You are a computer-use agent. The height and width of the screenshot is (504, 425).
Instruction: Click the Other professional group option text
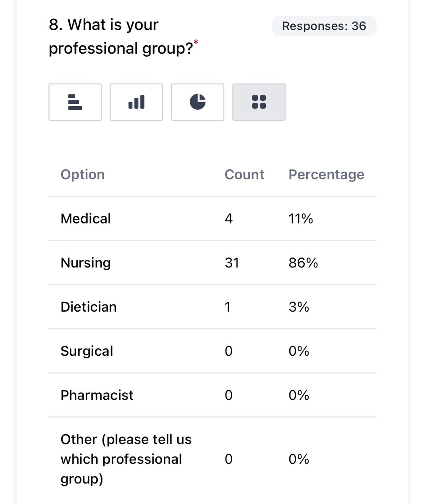[126, 459]
